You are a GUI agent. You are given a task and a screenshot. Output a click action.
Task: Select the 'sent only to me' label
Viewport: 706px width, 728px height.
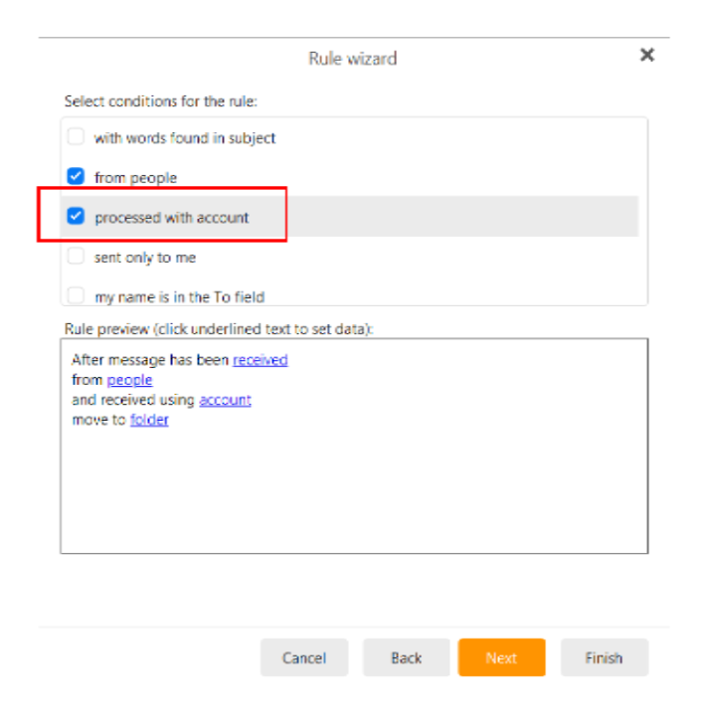pos(145,258)
